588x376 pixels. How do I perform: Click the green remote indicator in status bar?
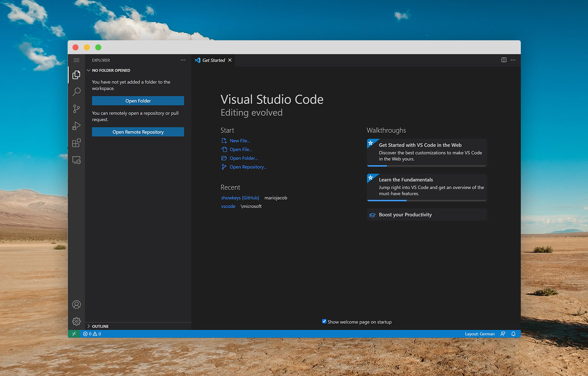click(74, 334)
